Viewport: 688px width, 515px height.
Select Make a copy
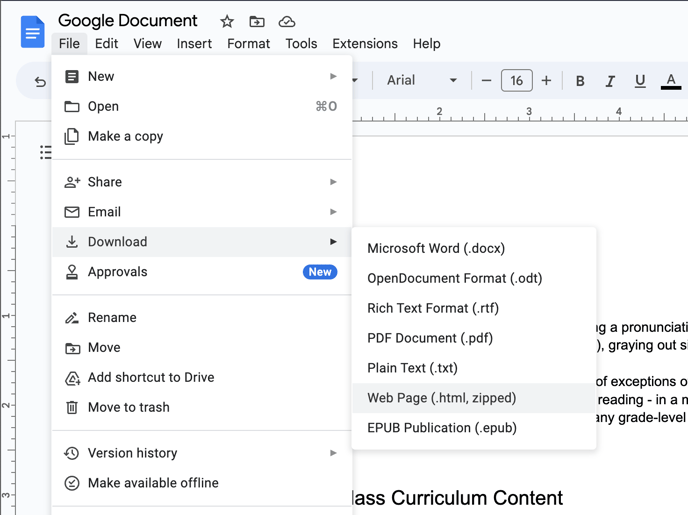click(x=202, y=136)
